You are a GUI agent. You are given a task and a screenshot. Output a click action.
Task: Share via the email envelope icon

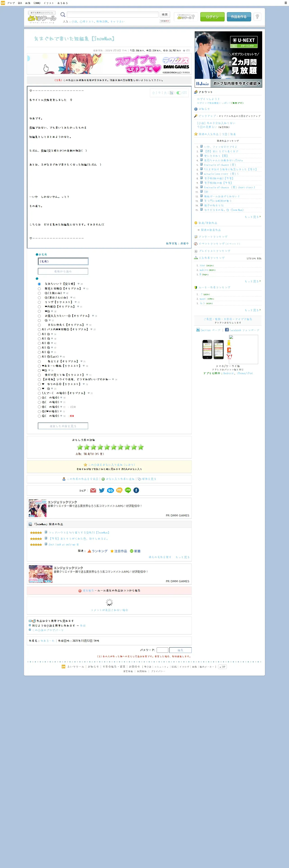[93, 490]
